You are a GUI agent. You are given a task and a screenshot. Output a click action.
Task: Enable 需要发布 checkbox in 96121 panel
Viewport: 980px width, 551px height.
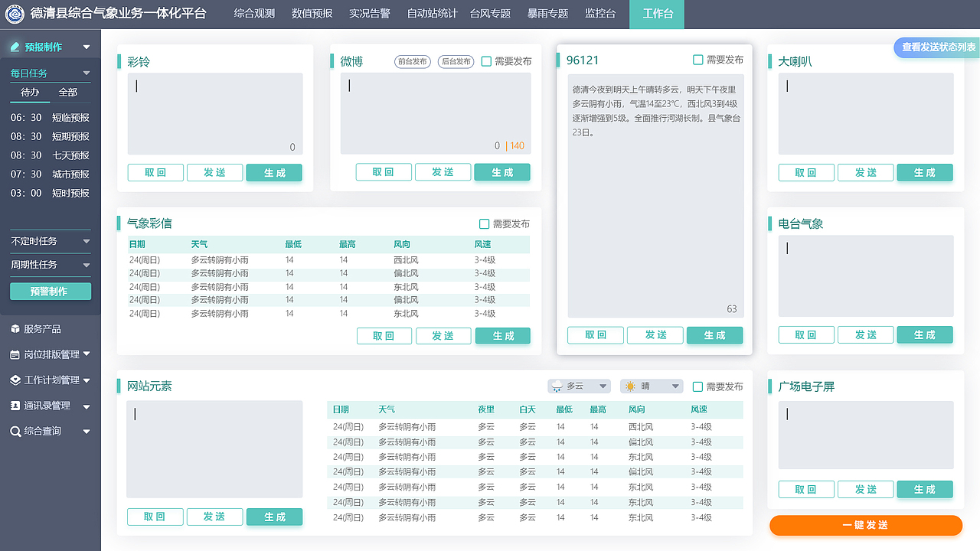pyautogui.click(x=697, y=60)
